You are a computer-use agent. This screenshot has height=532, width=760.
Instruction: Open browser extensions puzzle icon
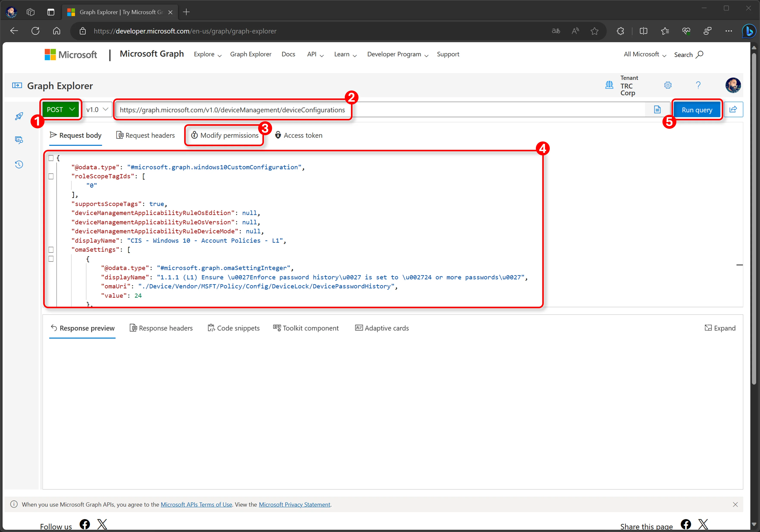pos(620,31)
